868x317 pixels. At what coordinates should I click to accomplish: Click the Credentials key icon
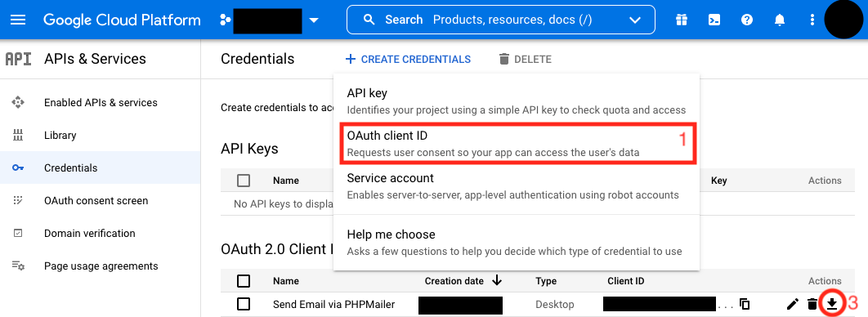click(18, 167)
